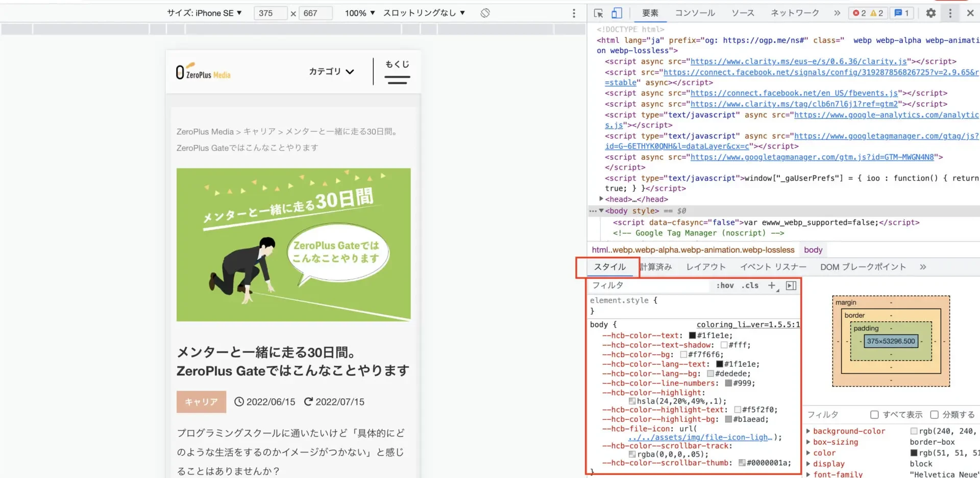Viewport: 980px width, 478px height.
Task: Close the DevTools panel
Action: pos(970,13)
